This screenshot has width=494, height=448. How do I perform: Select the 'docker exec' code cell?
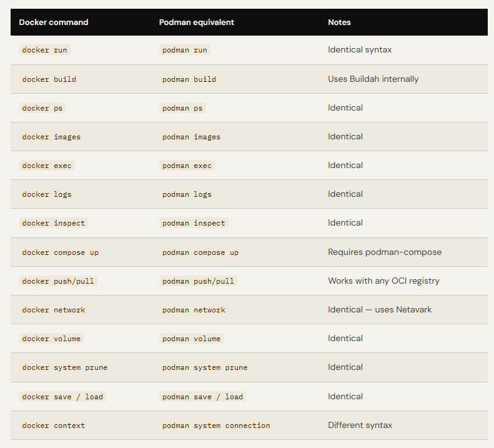click(x=47, y=165)
